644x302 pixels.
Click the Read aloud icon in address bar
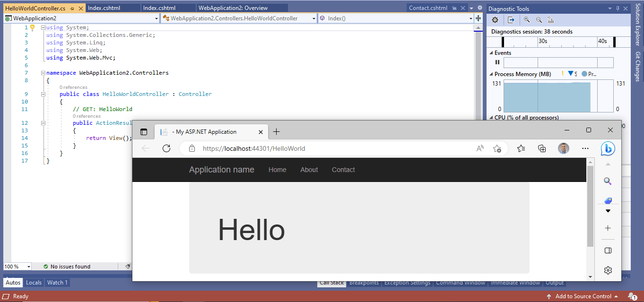[x=480, y=148]
